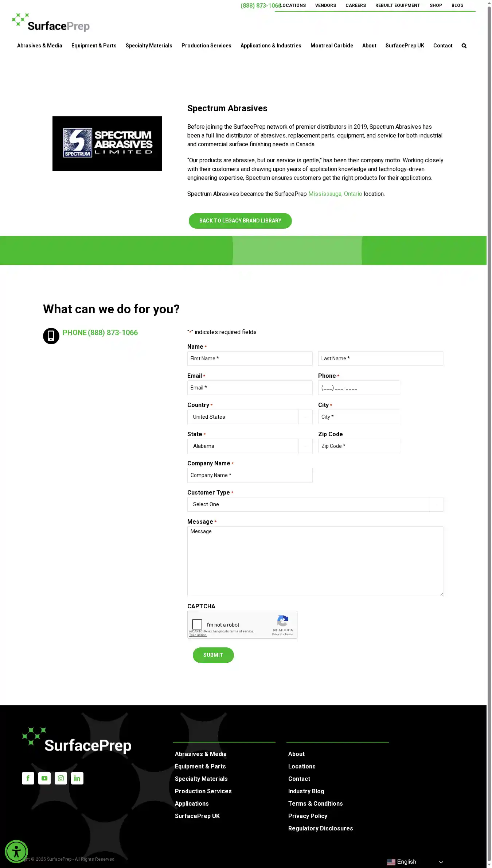The width and height of the screenshot is (492, 868).
Task: Expand the Country dropdown showing United States
Action: click(250, 417)
